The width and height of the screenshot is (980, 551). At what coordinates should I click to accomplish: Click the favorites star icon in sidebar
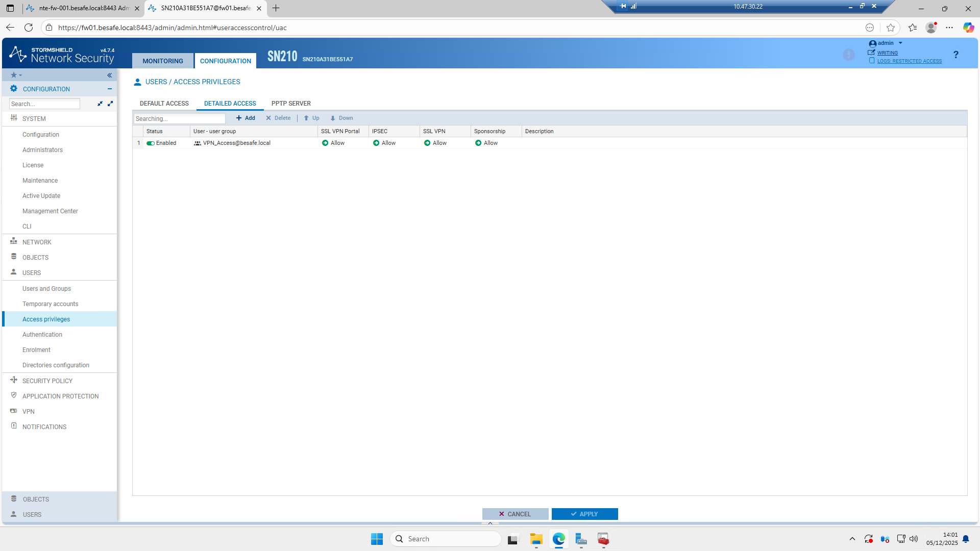(14, 75)
